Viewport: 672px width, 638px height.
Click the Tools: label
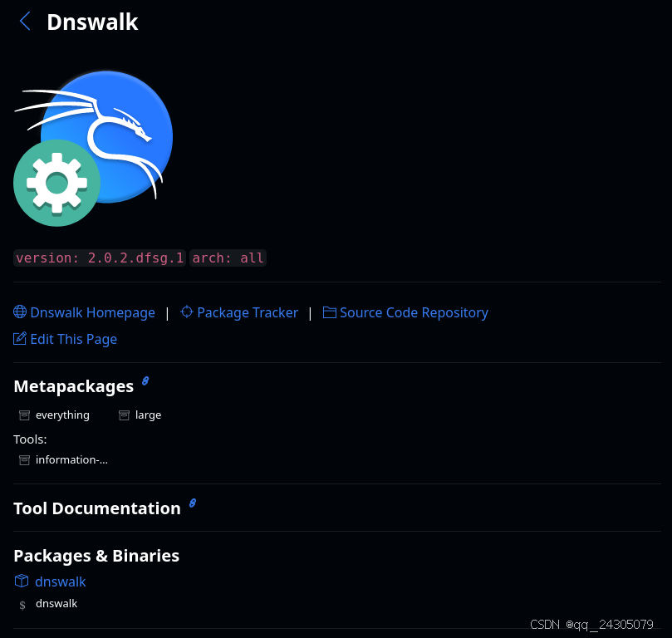coord(30,439)
